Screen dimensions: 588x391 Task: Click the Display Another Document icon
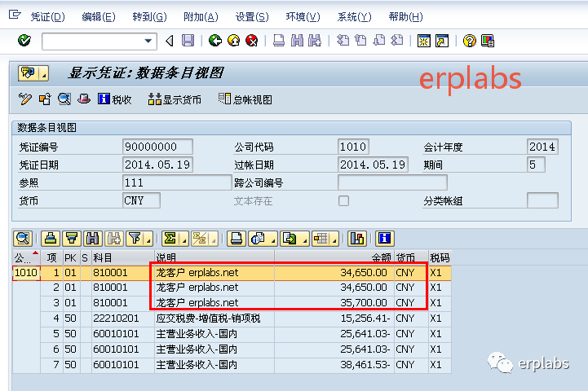45,99
